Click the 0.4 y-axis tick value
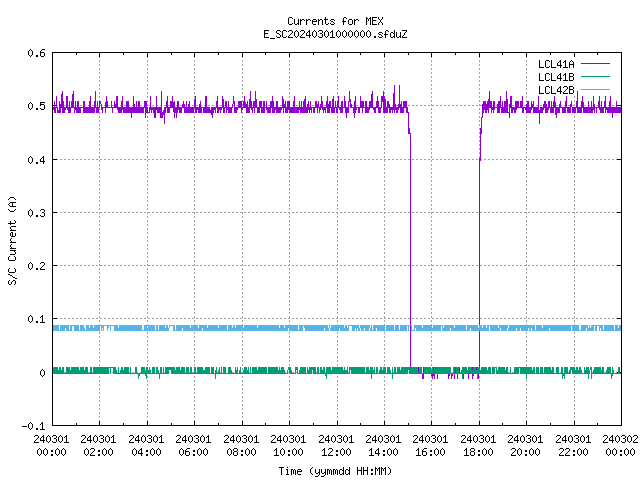 click(x=36, y=160)
